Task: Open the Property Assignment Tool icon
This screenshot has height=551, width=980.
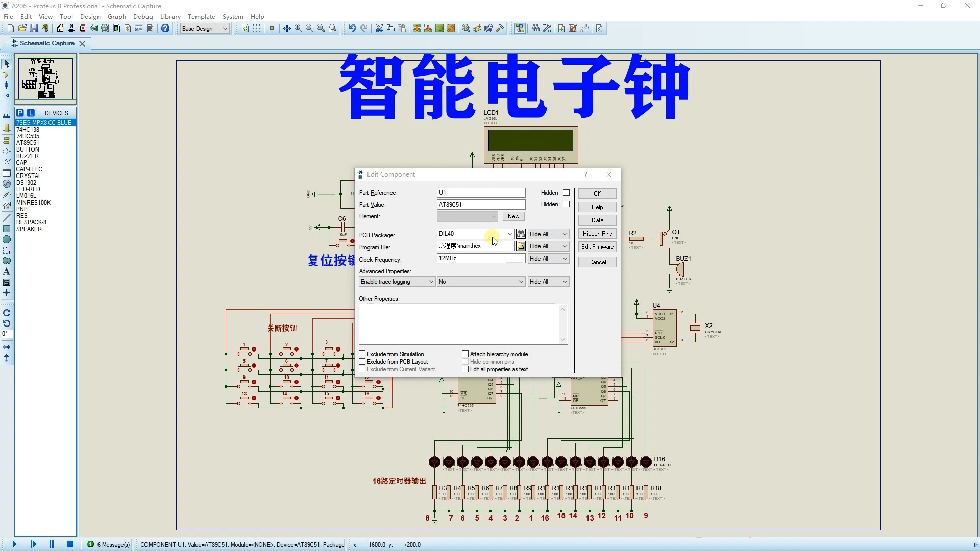Action: [547, 29]
